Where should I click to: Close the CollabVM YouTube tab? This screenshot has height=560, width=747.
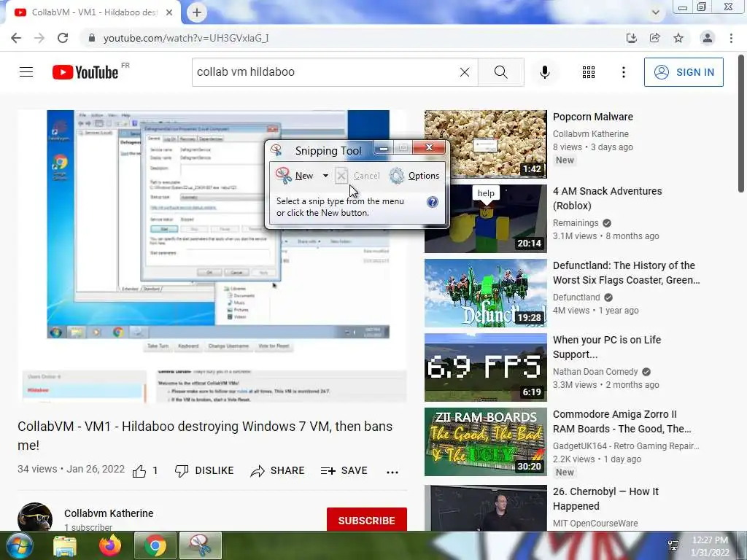click(x=169, y=12)
